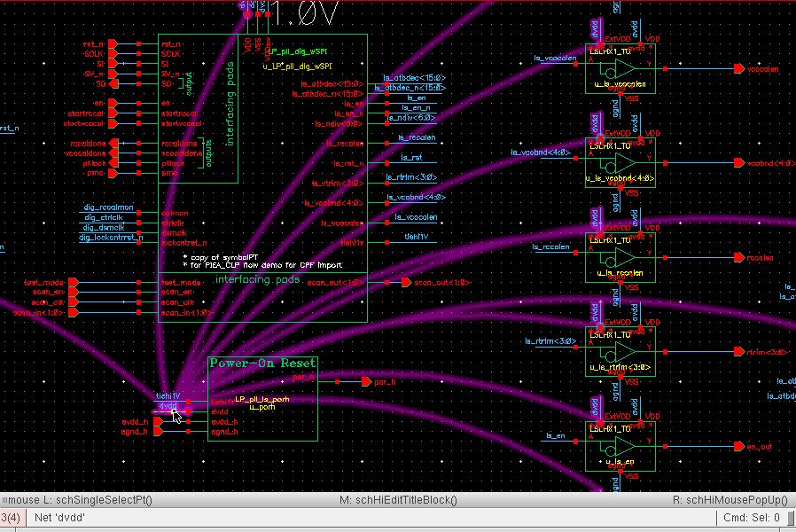Click the u_ls_rtrim<3:0> buffer triangle symbol

tap(625, 352)
